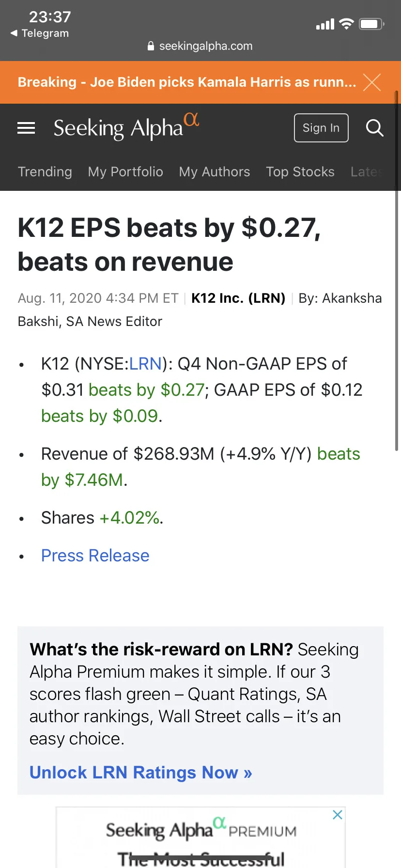Open the partially visible Latest tab

click(367, 172)
